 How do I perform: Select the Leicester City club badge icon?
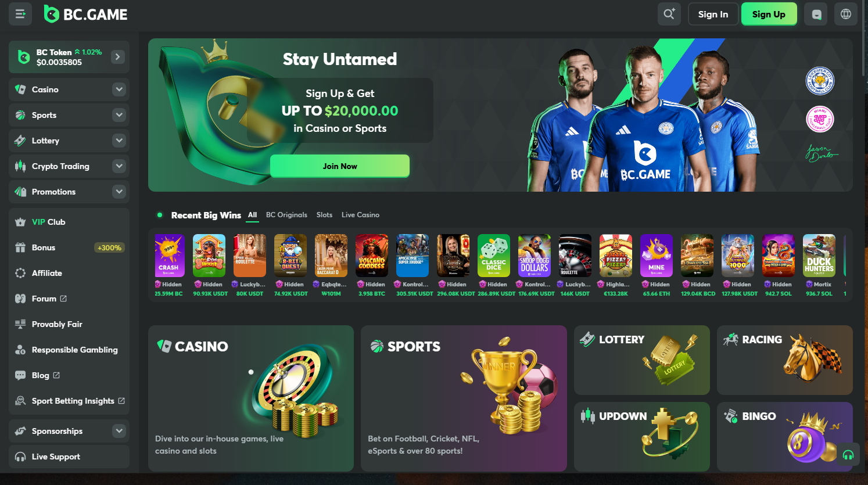(x=820, y=81)
